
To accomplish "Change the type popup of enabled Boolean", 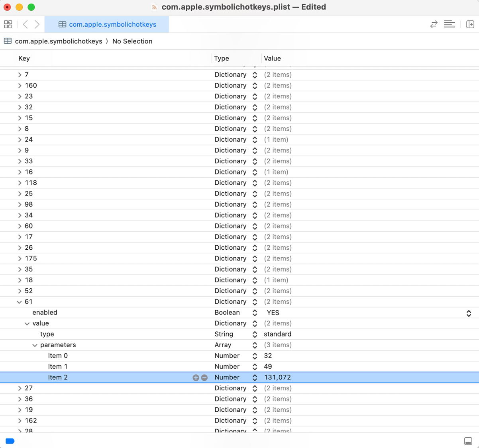I will [x=255, y=313].
